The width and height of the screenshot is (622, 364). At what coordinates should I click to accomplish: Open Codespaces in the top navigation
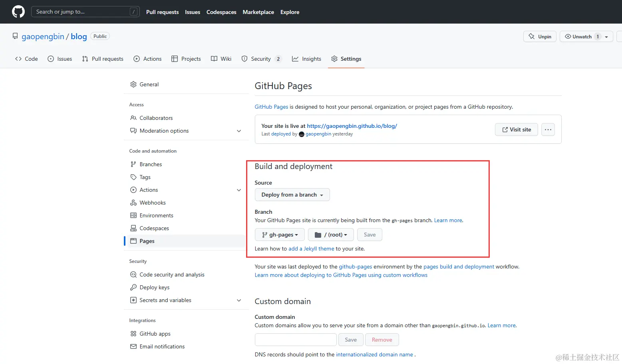tap(221, 12)
